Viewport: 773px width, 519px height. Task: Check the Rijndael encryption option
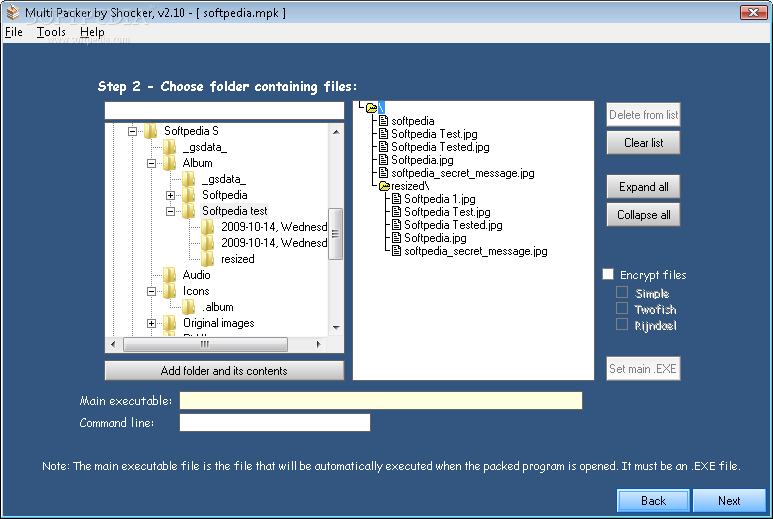pos(622,324)
